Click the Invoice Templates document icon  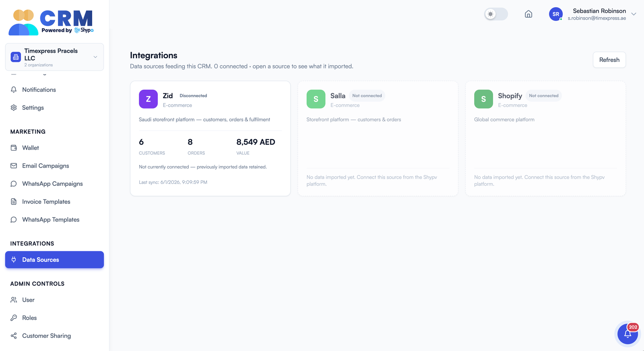coord(14,202)
